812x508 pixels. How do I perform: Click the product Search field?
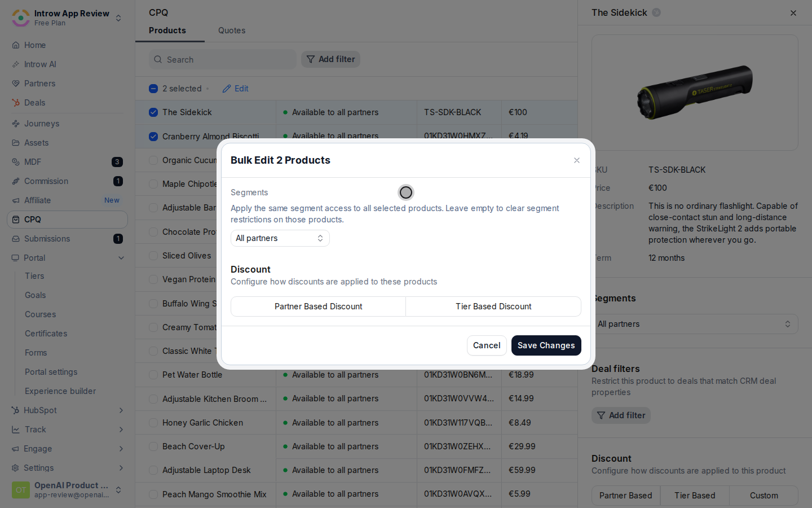click(223, 59)
